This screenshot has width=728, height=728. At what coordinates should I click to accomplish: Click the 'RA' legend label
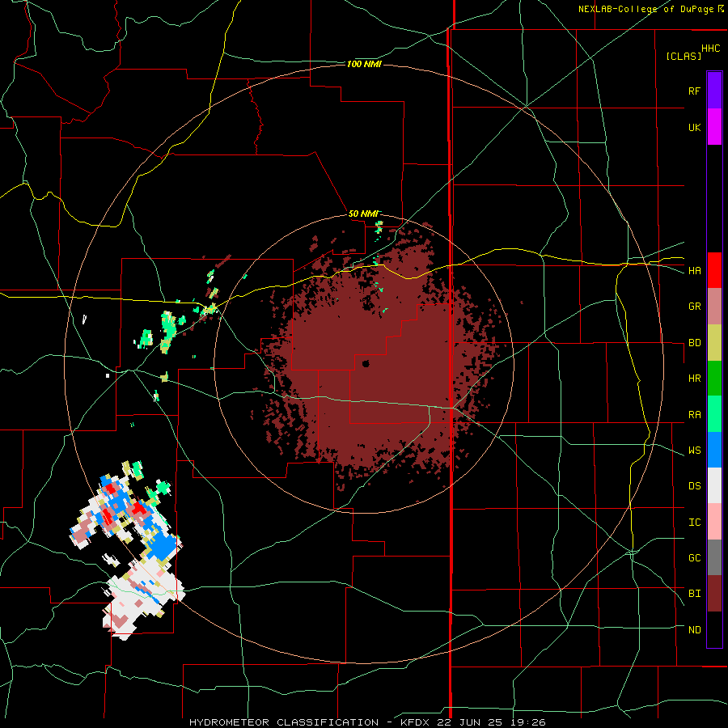(x=694, y=415)
